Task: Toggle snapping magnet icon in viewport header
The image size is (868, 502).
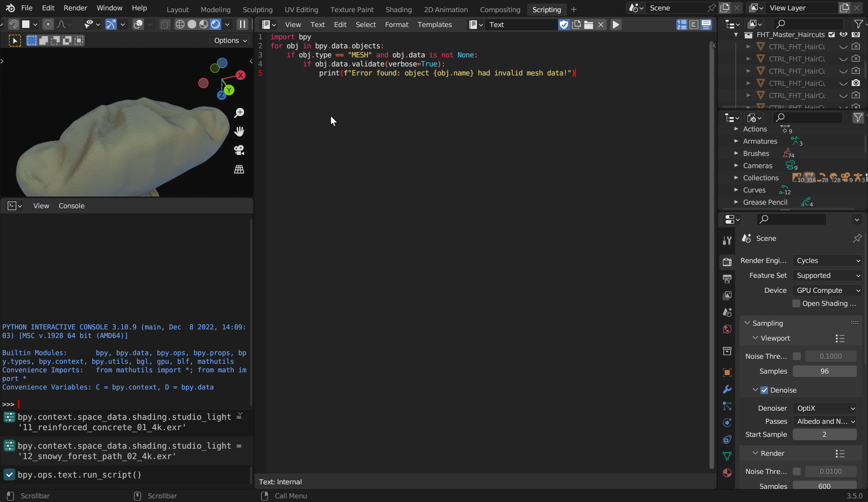Action: point(14,24)
